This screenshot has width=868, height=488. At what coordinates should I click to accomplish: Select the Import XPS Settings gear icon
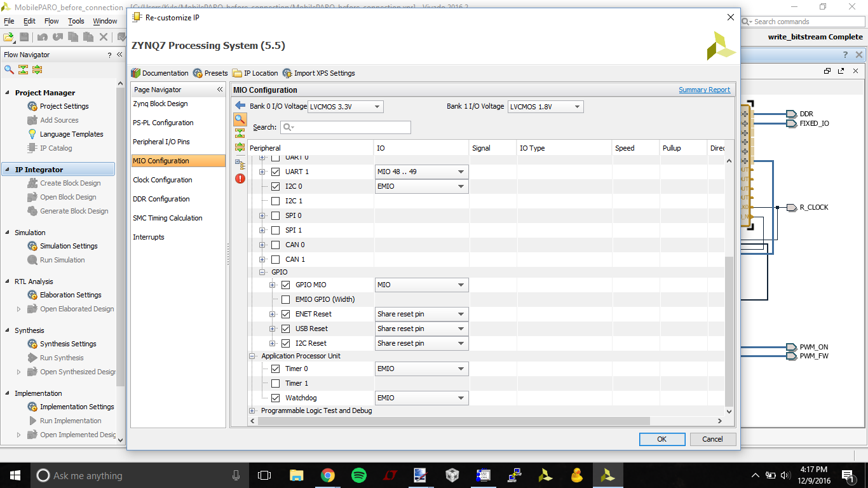tap(287, 73)
